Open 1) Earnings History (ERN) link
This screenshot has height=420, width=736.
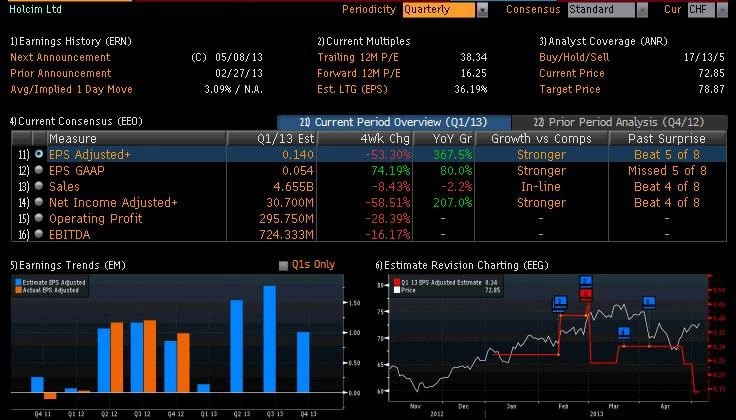point(71,41)
